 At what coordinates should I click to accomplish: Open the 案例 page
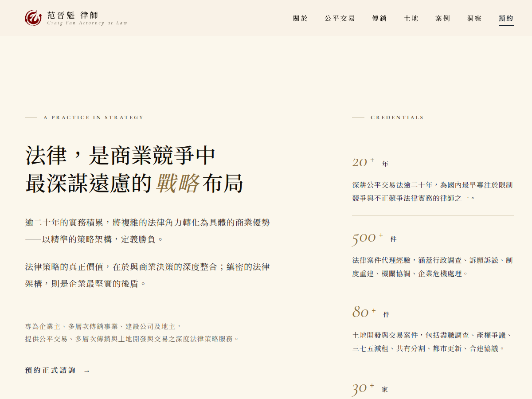tap(442, 19)
